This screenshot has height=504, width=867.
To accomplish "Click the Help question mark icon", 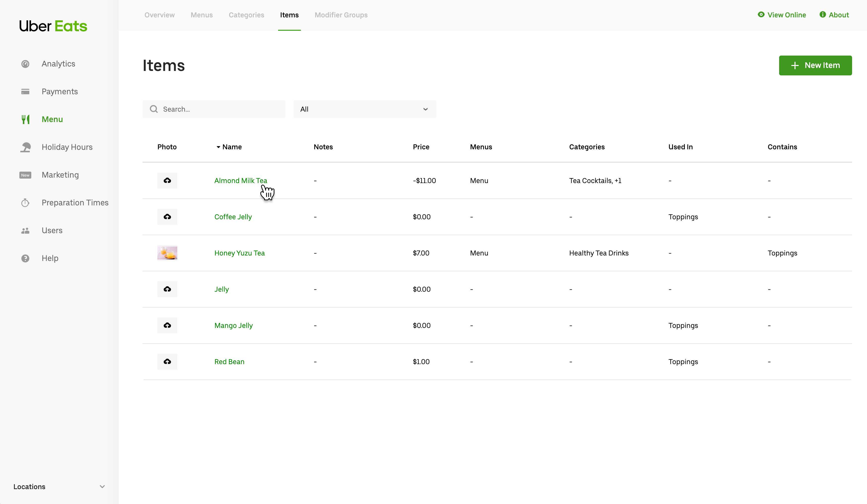I will point(25,258).
